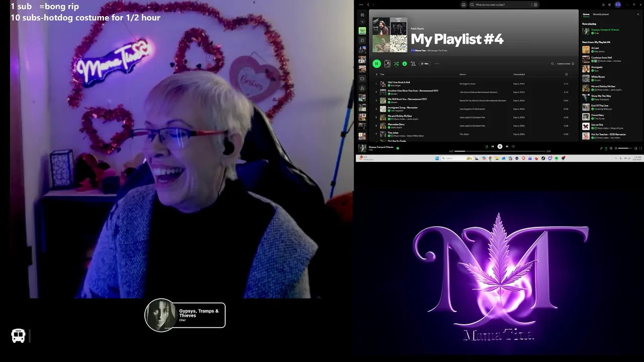Open the Spotify three-dot app menu
Screen dimensions: 644x362
[361, 5]
